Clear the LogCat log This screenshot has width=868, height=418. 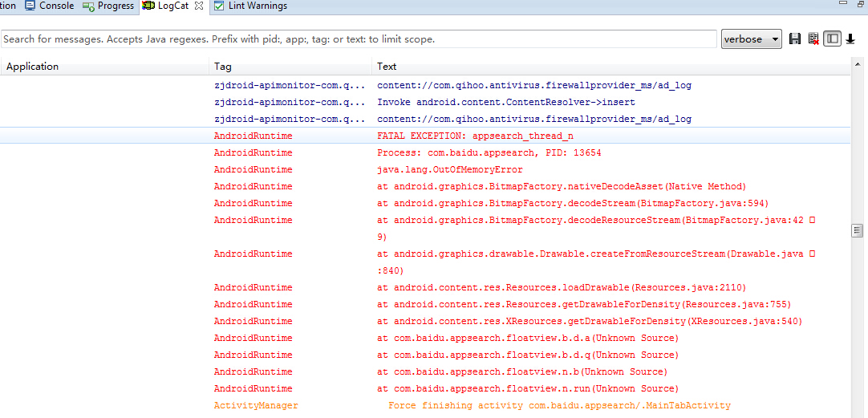coord(813,39)
